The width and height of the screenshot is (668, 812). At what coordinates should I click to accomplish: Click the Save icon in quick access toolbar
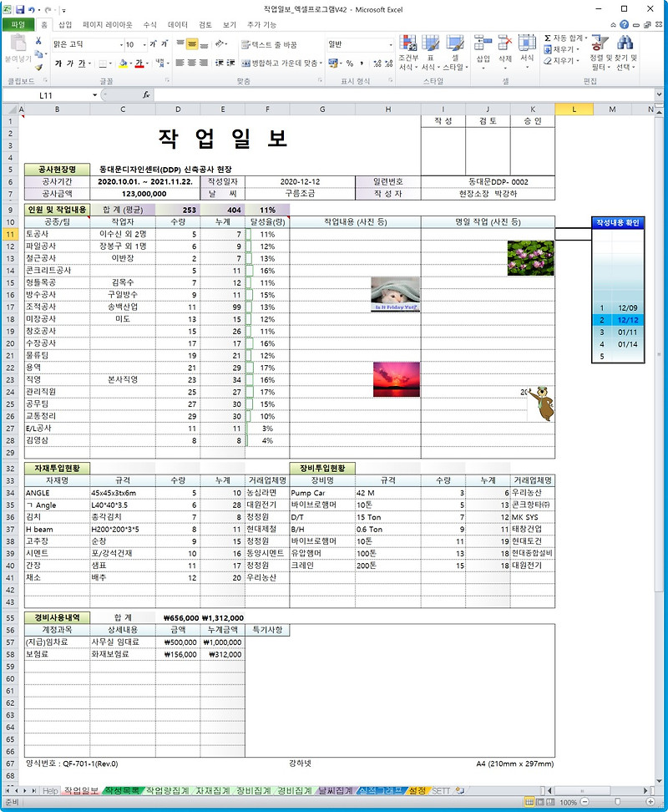[x=20, y=9]
